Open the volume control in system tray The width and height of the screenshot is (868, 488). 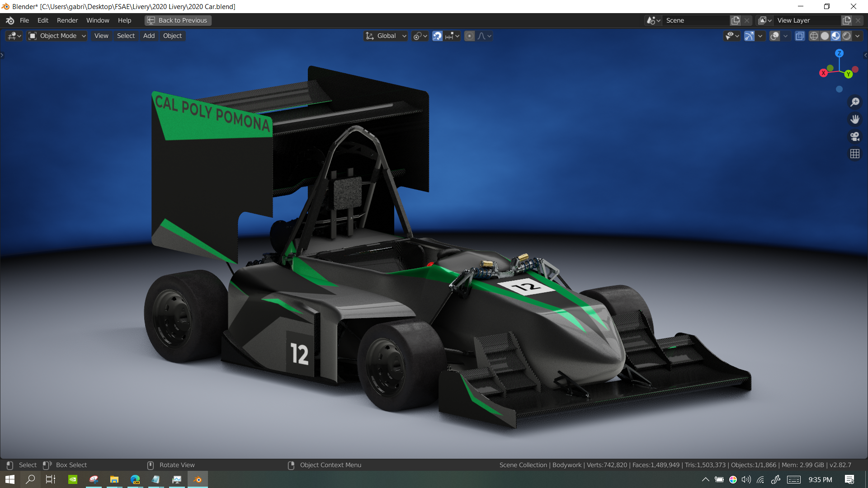[746, 479]
